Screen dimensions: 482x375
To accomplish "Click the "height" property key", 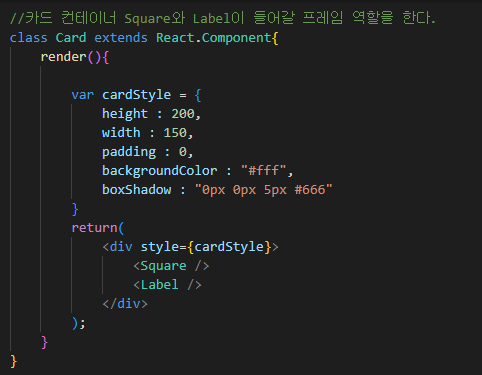I will tap(125, 114).
